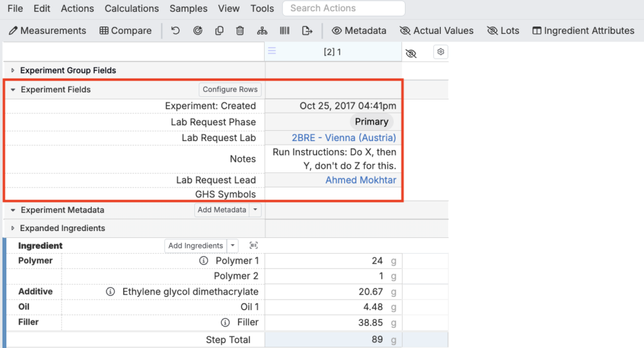Click the export arrow icon in toolbar
644x348 pixels.
[x=307, y=31]
